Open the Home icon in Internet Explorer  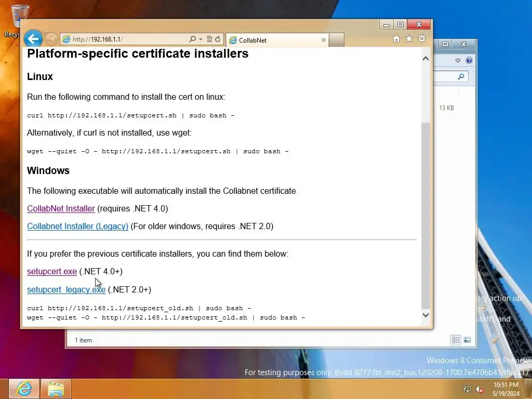(x=396, y=39)
